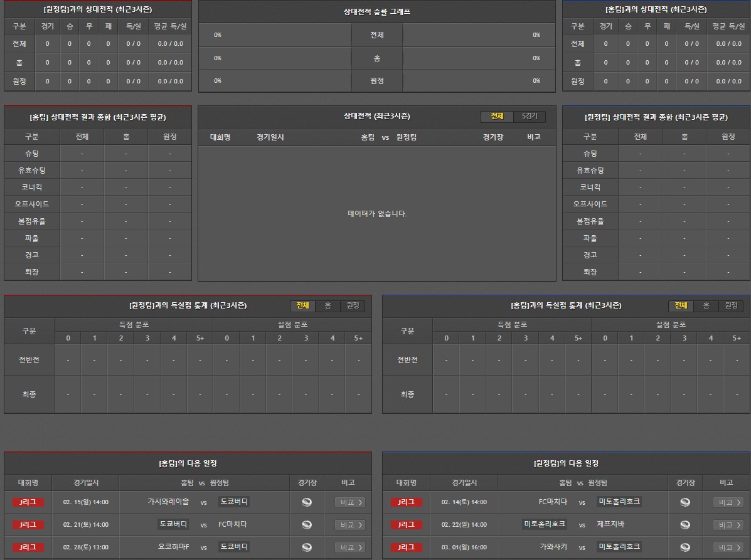Click stadium icon for 가시와레이솔 vs 도쿄버디 match
Screen dimensions: 751x560
pyautogui.click(x=307, y=502)
